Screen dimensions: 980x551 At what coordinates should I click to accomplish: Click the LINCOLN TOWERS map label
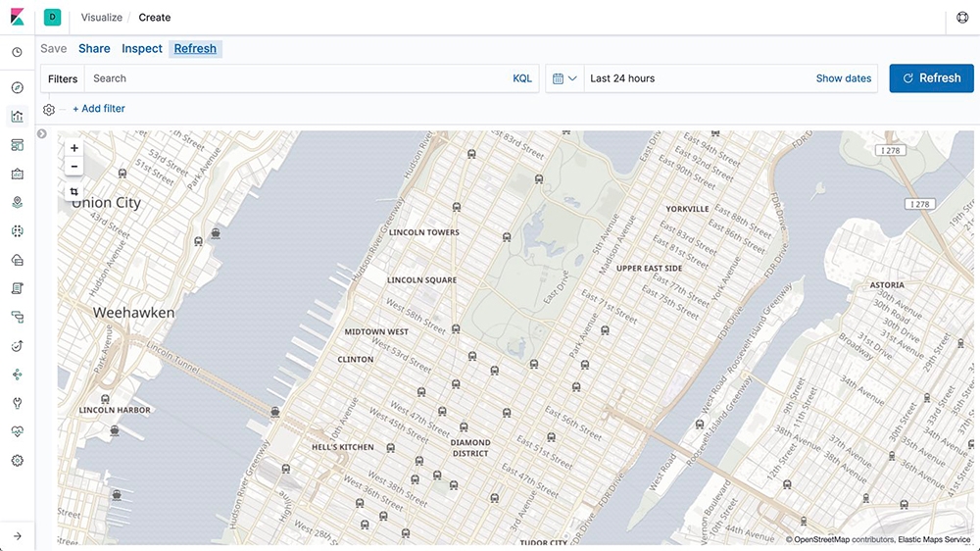tap(424, 232)
